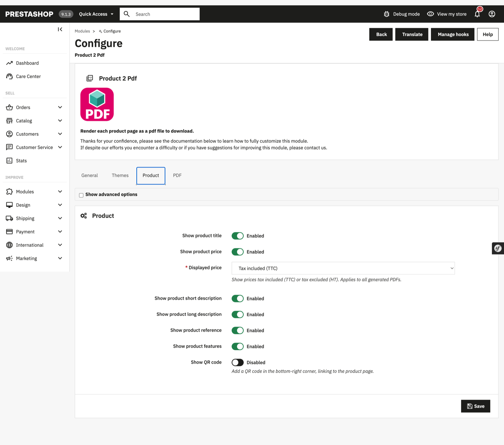The height and width of the screenshot is (445, 504).
Task: Click the Dashboard trend icon
Action: coord(9,63)
